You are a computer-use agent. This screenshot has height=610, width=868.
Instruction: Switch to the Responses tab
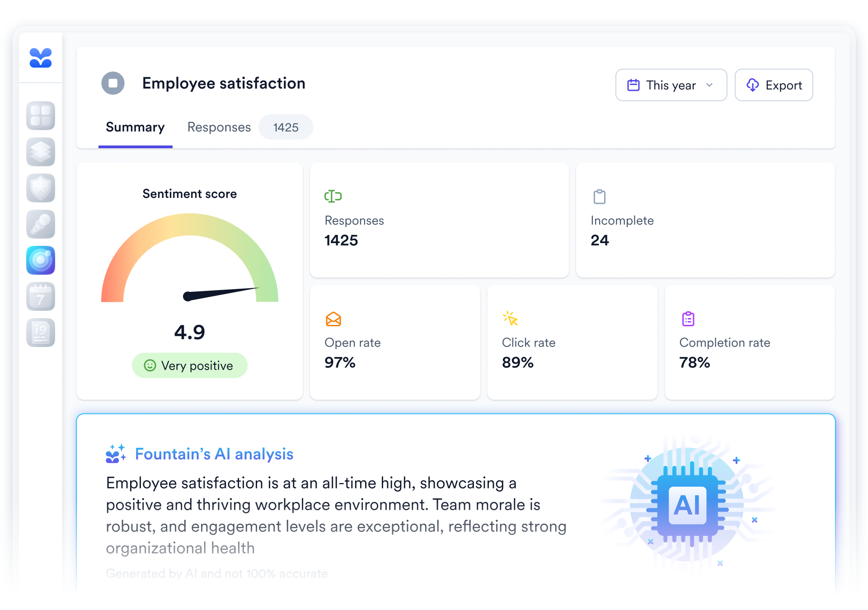point(219,127)
